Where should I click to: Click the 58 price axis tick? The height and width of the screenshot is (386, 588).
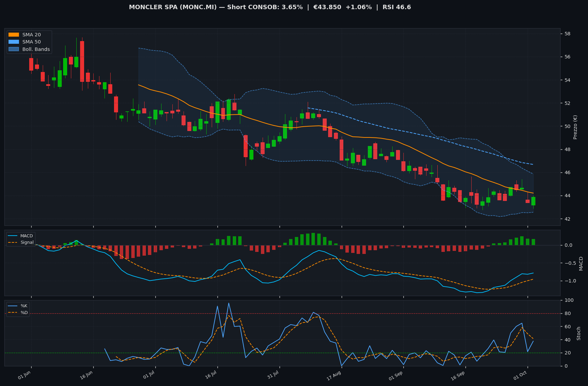[567, 34]
